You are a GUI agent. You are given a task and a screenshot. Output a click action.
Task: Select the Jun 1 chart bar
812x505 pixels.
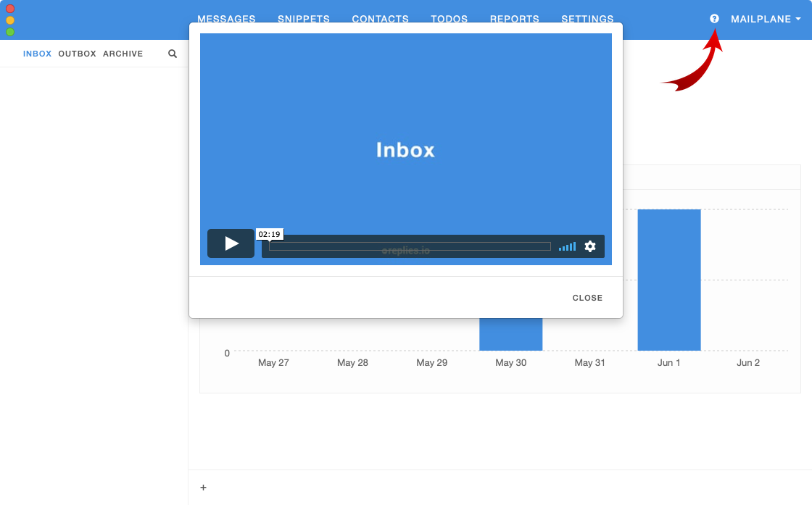668,280
